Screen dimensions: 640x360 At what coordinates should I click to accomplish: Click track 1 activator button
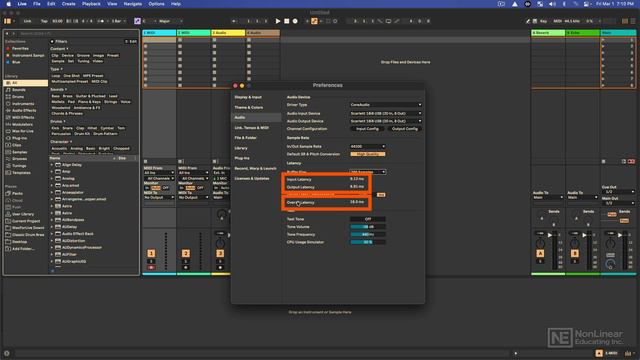[151, 253]
